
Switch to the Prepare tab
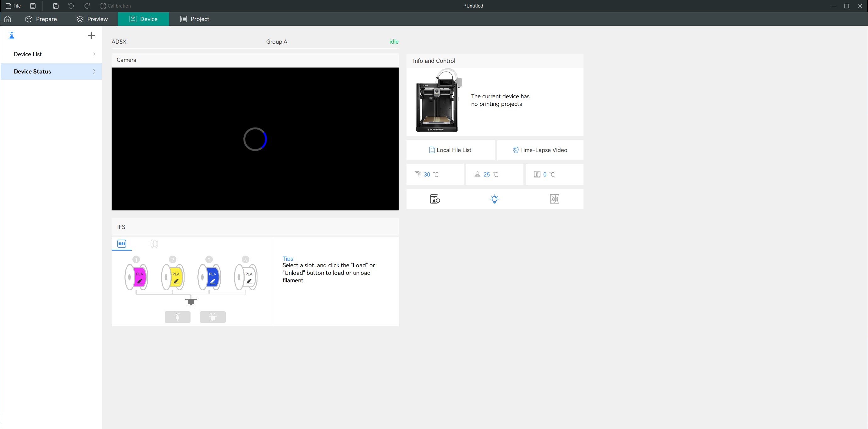(41, 19)
